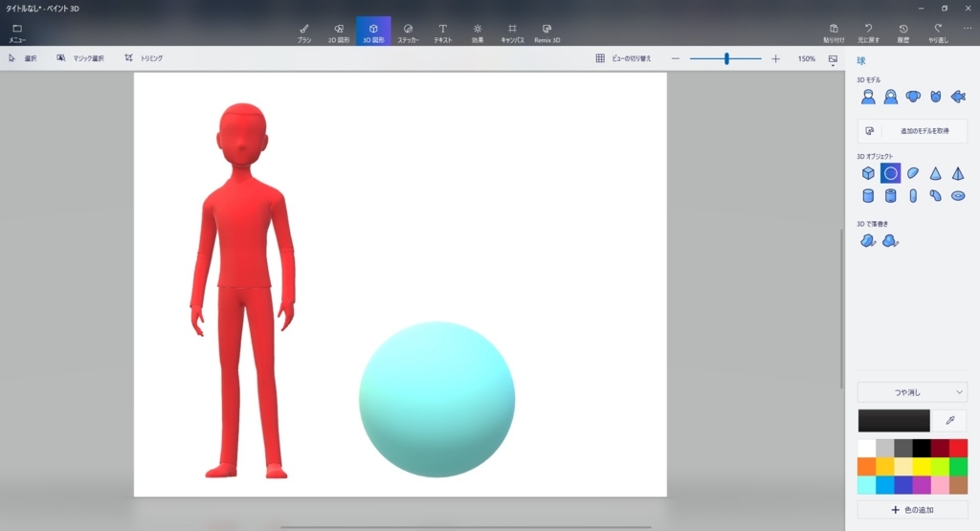Pick the yellow palette swatch
980x531 pixels.
[x=922, y=467]
